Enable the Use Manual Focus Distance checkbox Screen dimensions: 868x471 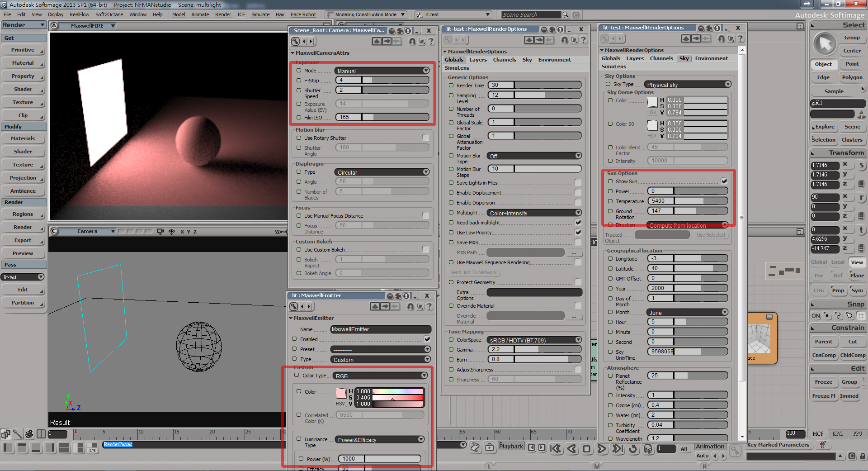click(x=426, y=215)
